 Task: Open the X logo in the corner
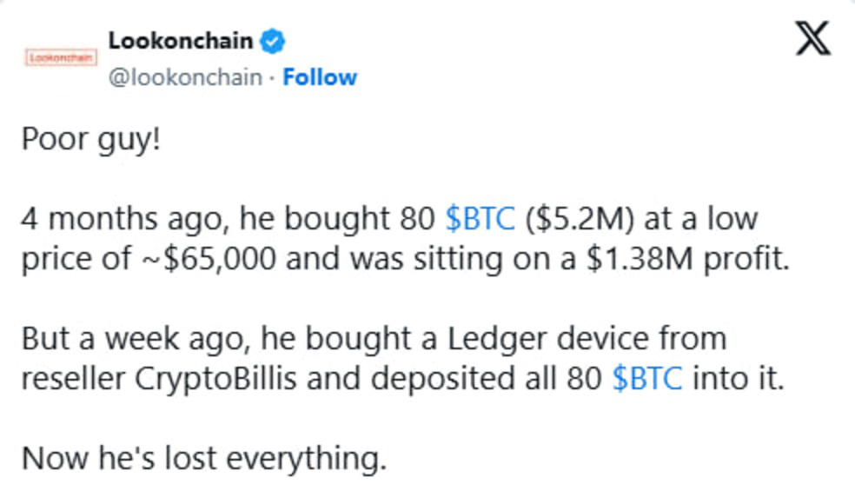click(x=812, y=38)
